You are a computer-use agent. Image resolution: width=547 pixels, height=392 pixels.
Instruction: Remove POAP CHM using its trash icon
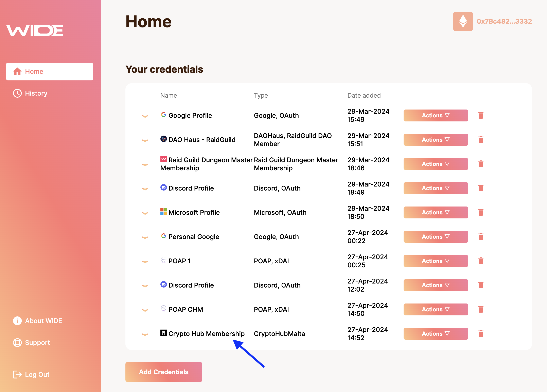point(481,309)
